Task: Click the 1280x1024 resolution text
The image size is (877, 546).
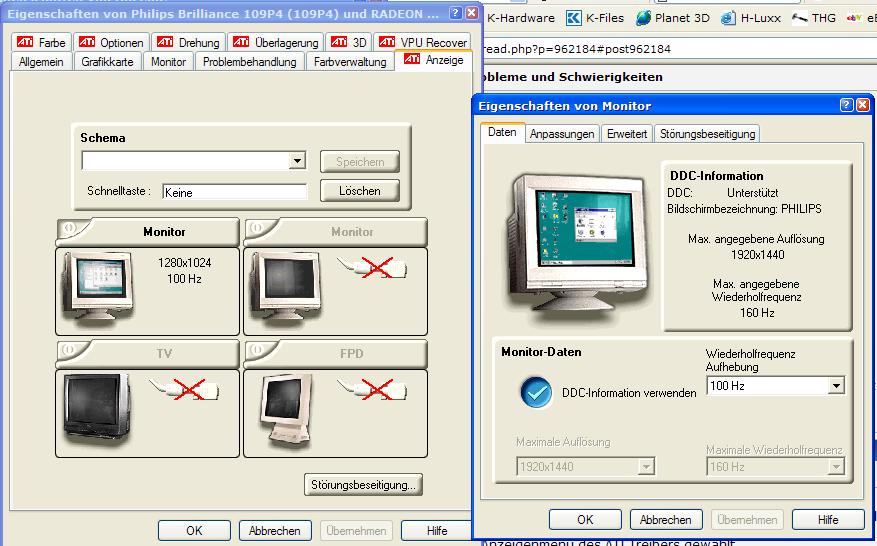Action: tap(185, 263)
